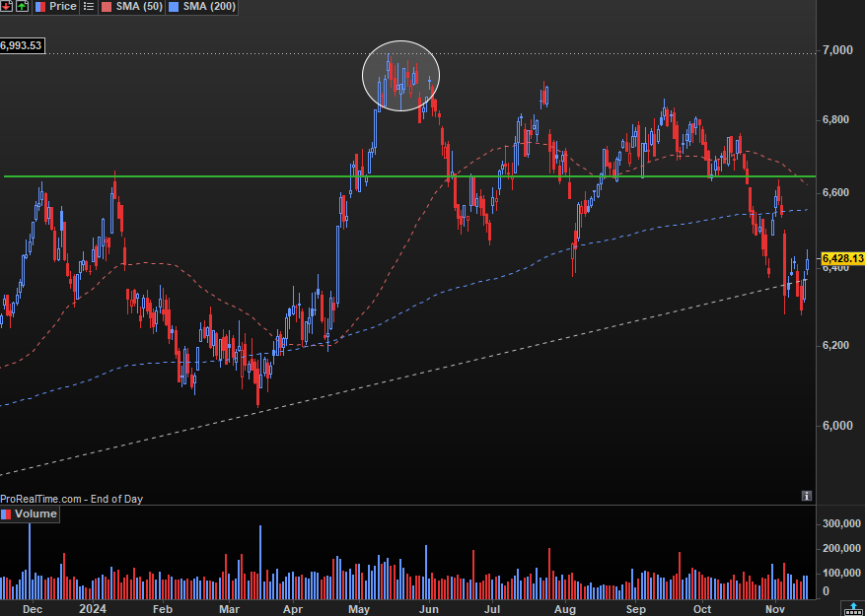
Task: Click the Dec label on time axis
Action: (32, 609)
